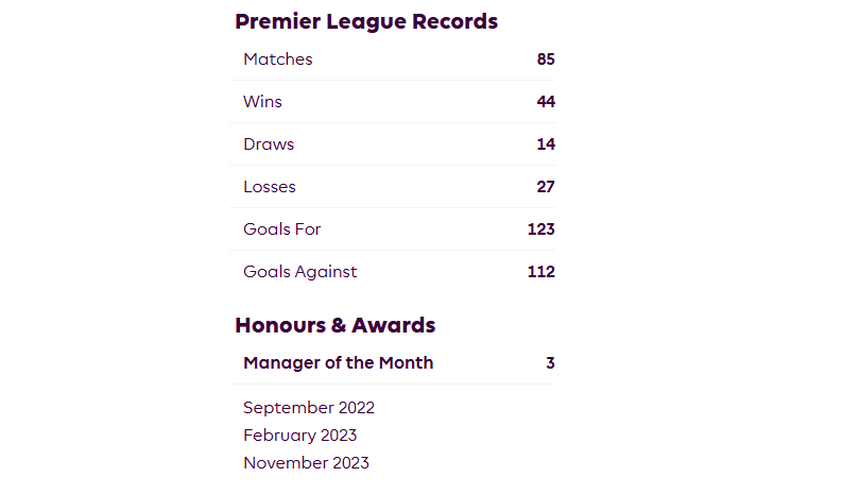
Task: Click the word 'Records' in the heading
Action: tap(453, 21)
